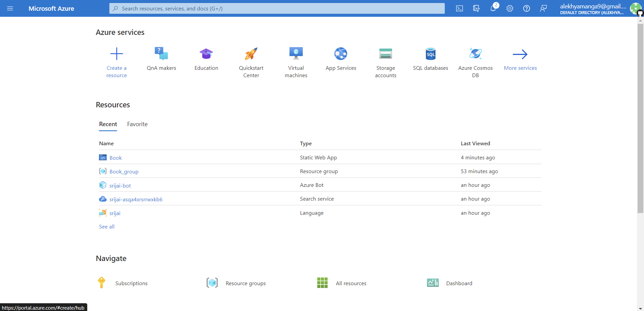
Task: Open the Help pane
Action: (527, 8)
